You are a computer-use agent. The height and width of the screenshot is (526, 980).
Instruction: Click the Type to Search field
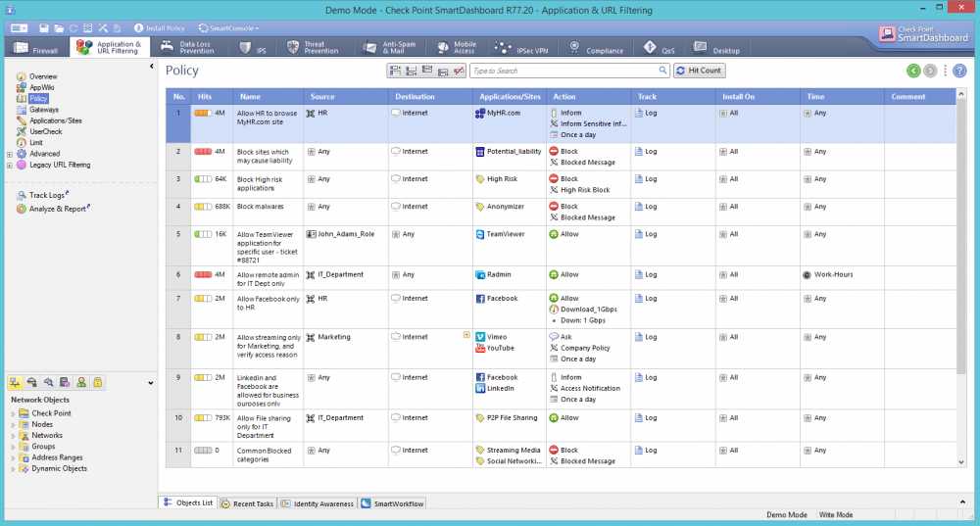[569, 71]
